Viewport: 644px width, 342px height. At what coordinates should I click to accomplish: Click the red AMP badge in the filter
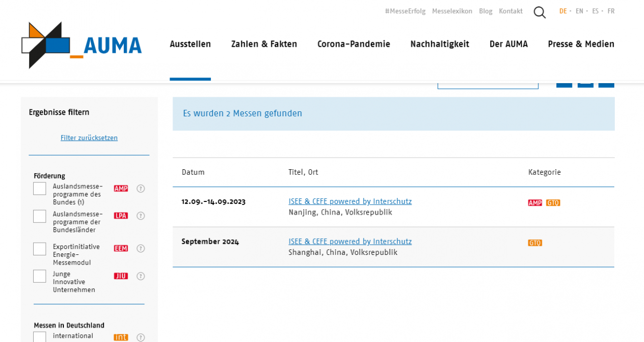[121, 188]
